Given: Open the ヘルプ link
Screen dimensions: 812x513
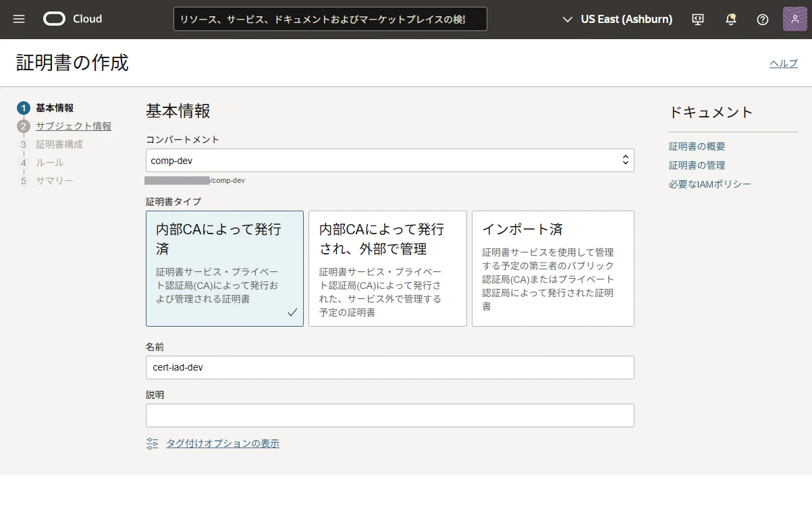Looking at the screenshot, I should 784,63.
